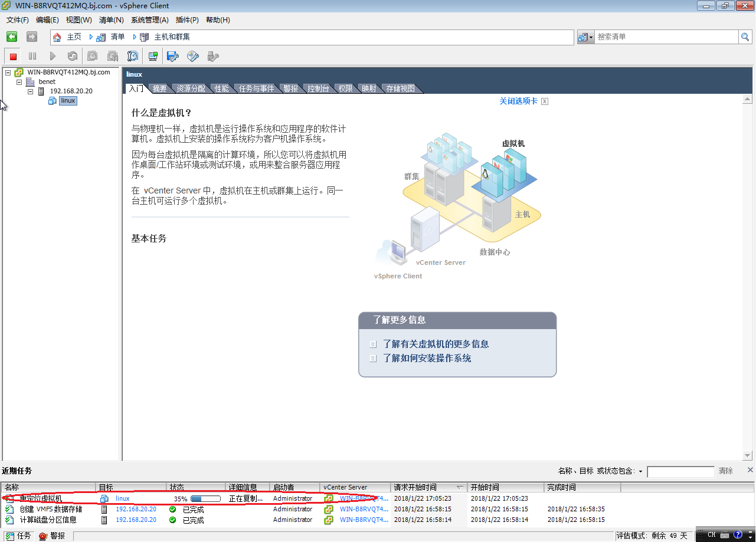Click the red Power Off button
This screenshot has width=756, height=542.
pyautogui.click(x=13, y=57)
